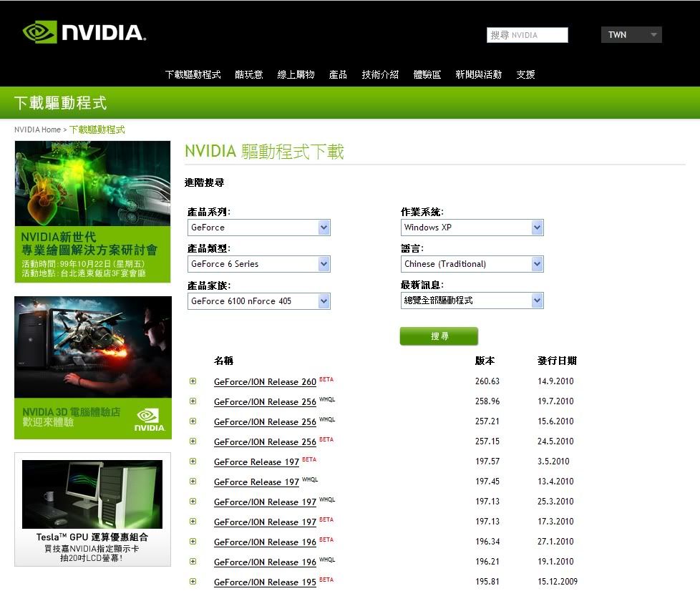Open the 作業系統 Windows XP dropdown

472,228
